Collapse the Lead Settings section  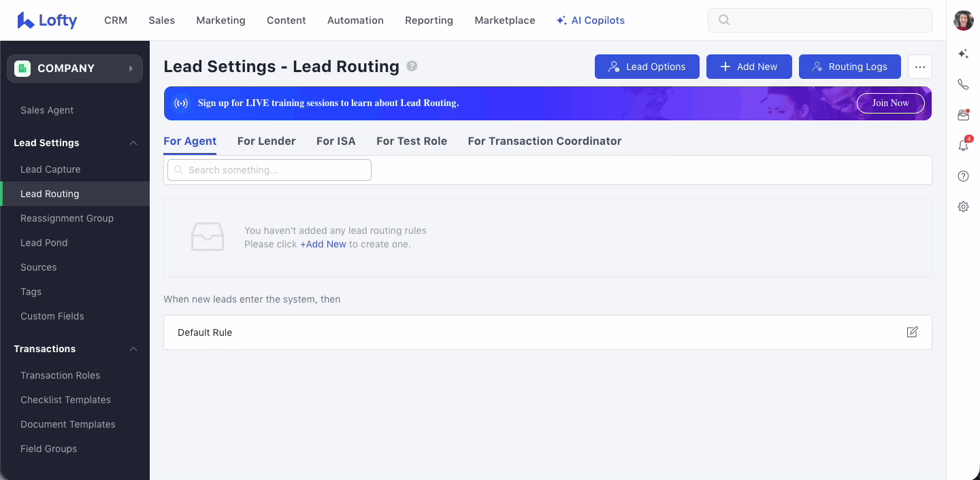click(x=133, y=143)
